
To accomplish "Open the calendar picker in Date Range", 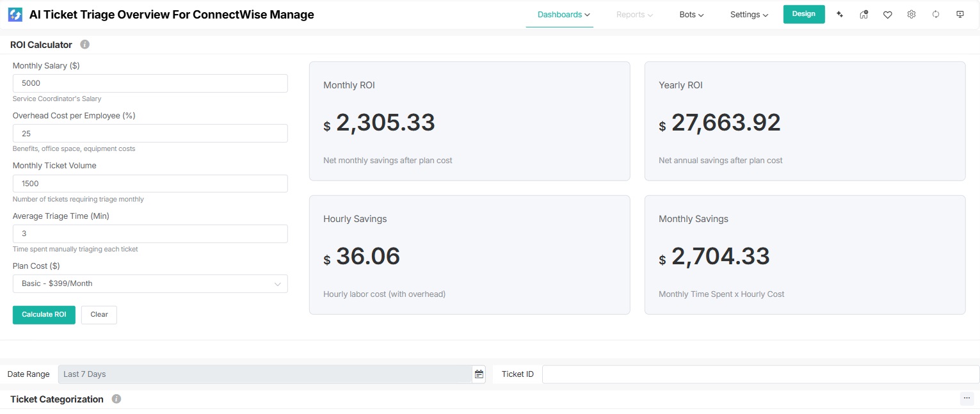I will click(x=479, y=374).
